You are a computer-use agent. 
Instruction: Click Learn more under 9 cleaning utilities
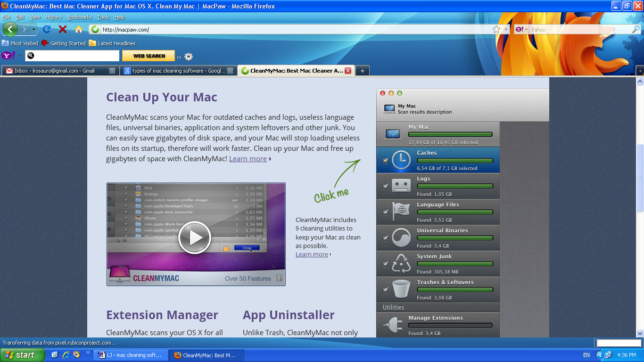click(312, 255)
